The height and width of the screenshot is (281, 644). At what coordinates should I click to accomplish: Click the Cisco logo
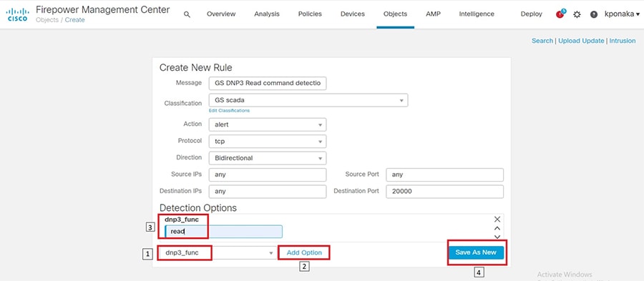click(18, 14)
